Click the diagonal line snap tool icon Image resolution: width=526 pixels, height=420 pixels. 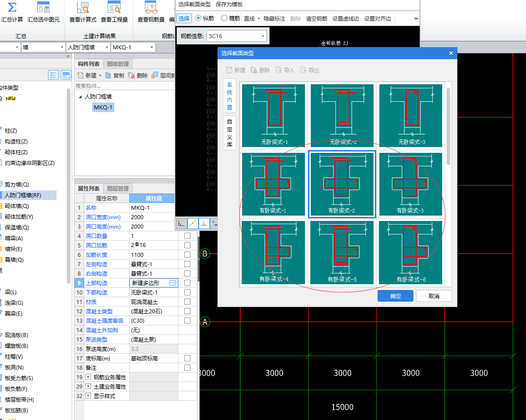pyautogui.click(x=193, y=223)
